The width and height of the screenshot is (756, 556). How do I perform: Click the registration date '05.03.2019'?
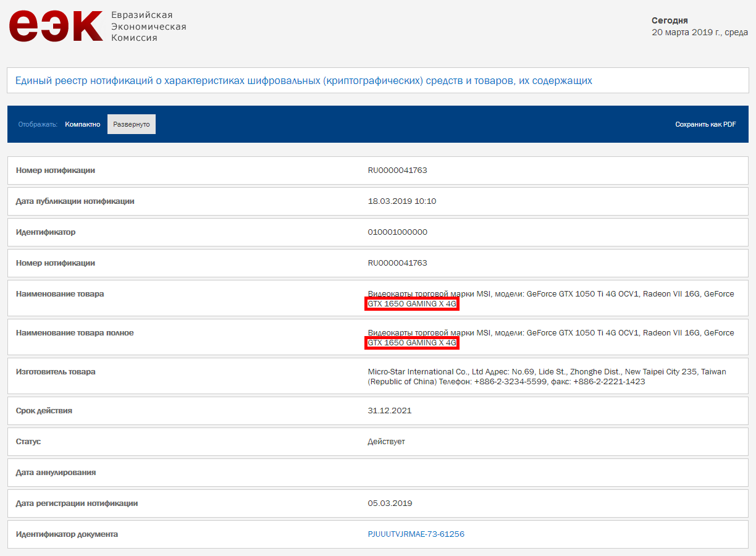pos(390,503)
